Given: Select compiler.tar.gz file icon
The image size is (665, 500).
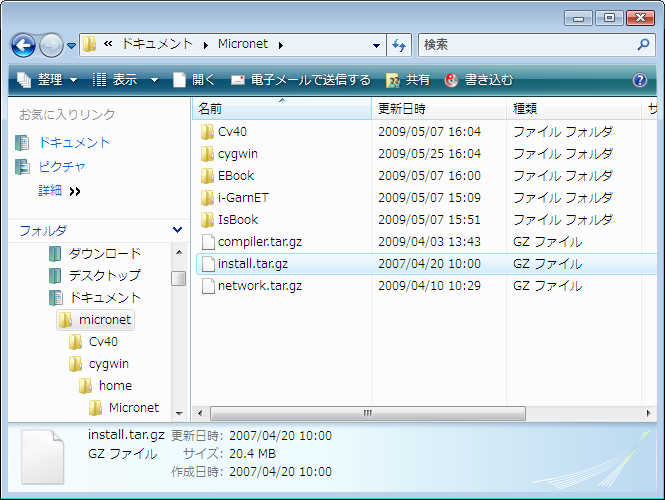Looking at the screenshot, I should (208, 242).
